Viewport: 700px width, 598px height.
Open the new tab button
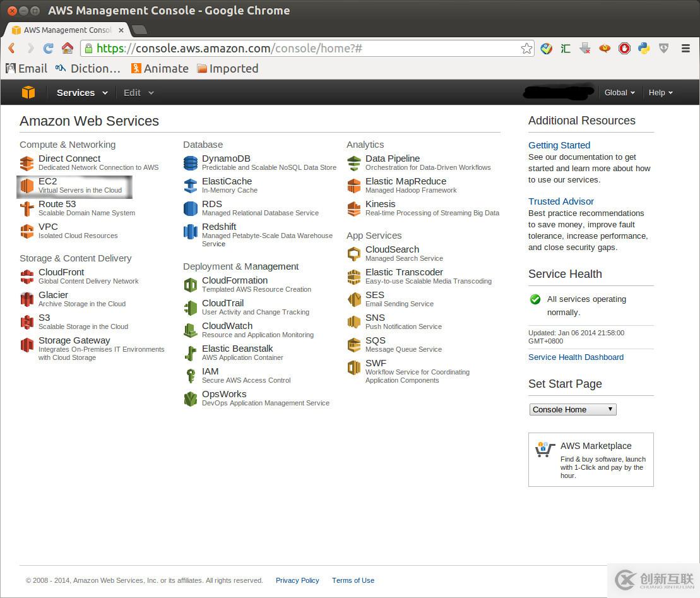point(139,30)
